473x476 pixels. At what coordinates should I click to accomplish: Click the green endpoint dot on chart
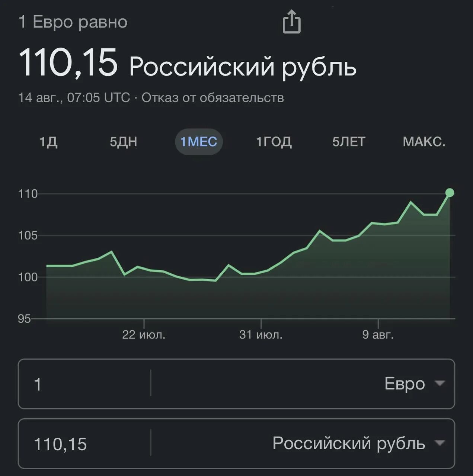(450, 193)
